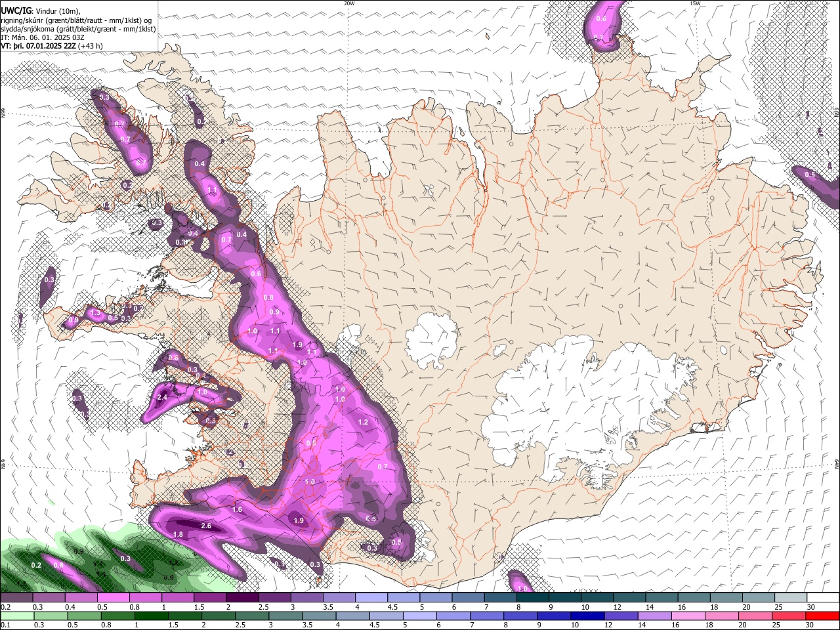The height and width of the screenshot is (630, 840).
Task: Click the "IT: Mán. 06. 01. 2025 03Z" line
Action: [x=43, y=37]
